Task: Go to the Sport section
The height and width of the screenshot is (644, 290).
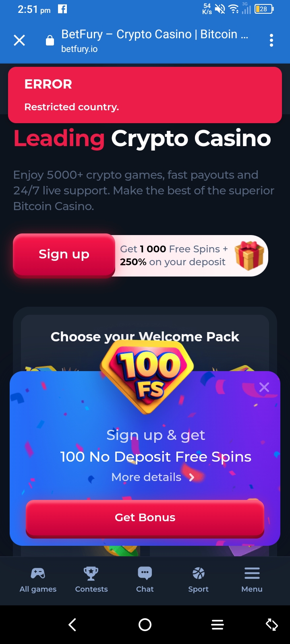Action: pyautogui.click(x=199, y=580)
